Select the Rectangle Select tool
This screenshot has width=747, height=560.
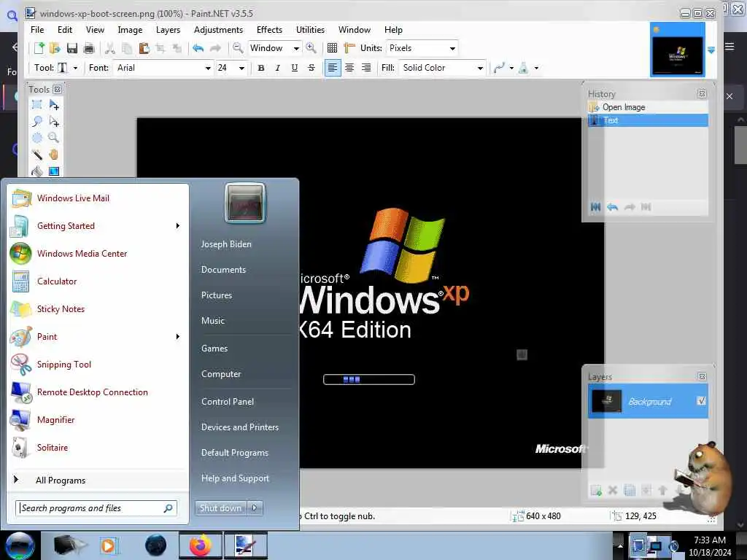[x=36, y=105]
